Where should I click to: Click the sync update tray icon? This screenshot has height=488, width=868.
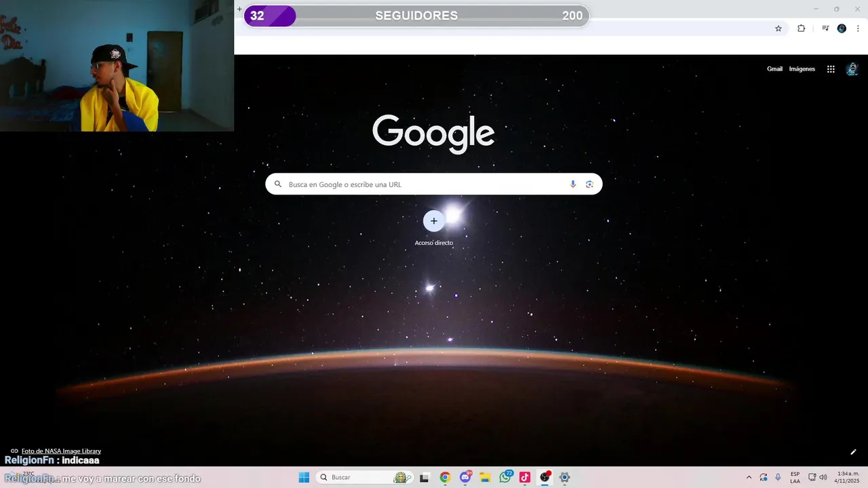(x=764, y=477)
